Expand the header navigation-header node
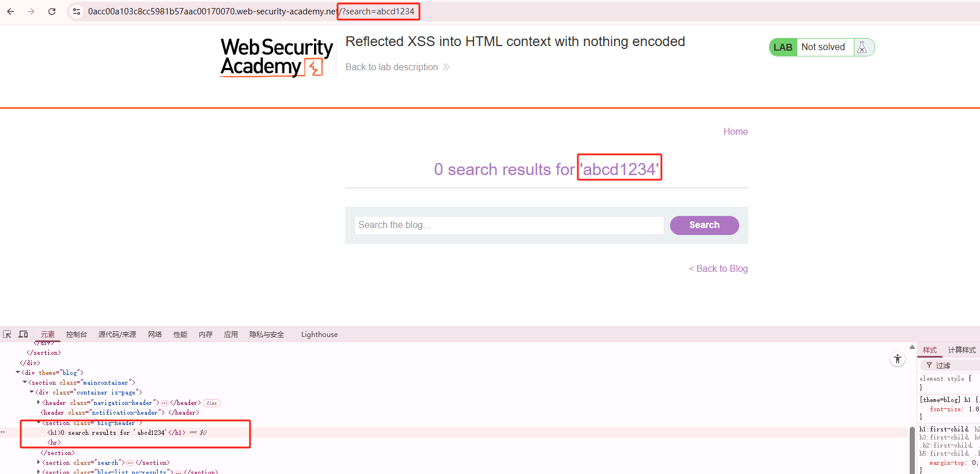This screenshot has width=980, height=474. pos(39,403)
